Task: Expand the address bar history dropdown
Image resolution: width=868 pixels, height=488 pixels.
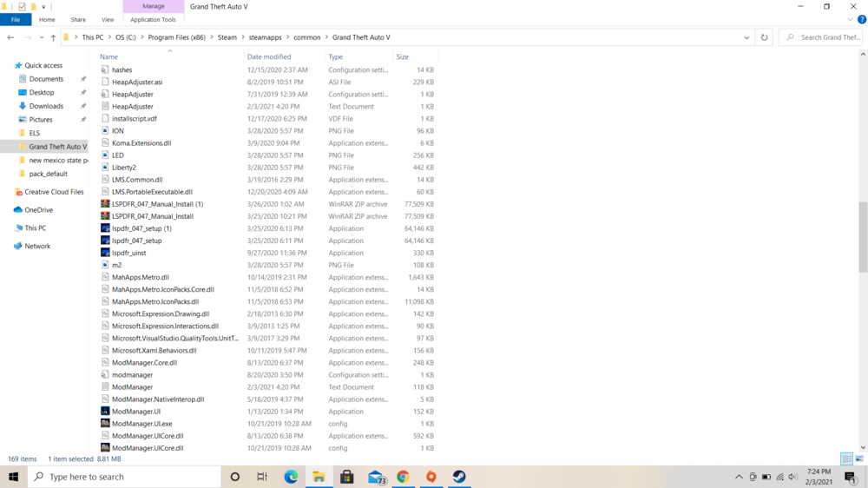Action: 746,37
